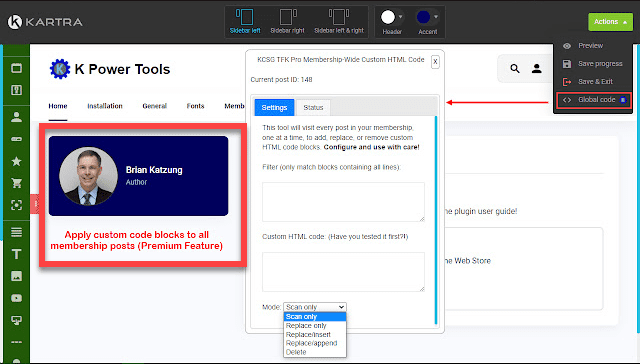This screenshot has width=640, height=364.
Task: Click the presentation screen icon in left toolbar
Action: 16,320
